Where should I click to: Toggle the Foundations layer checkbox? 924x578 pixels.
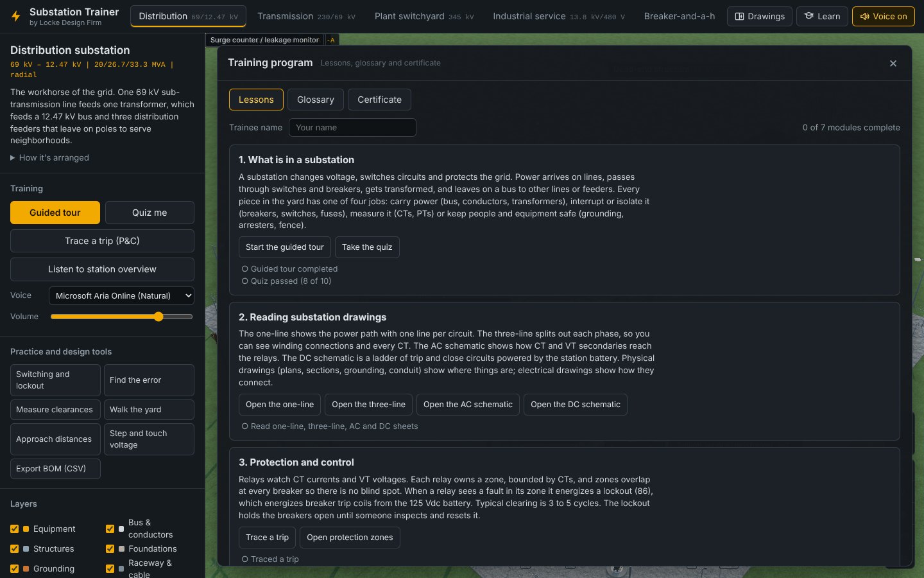110,549
